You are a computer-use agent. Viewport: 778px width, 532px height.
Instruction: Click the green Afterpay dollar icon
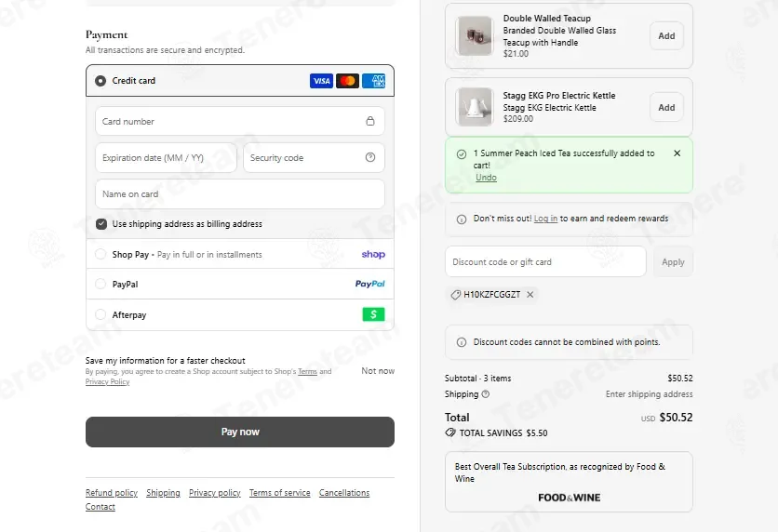point(373,313)
